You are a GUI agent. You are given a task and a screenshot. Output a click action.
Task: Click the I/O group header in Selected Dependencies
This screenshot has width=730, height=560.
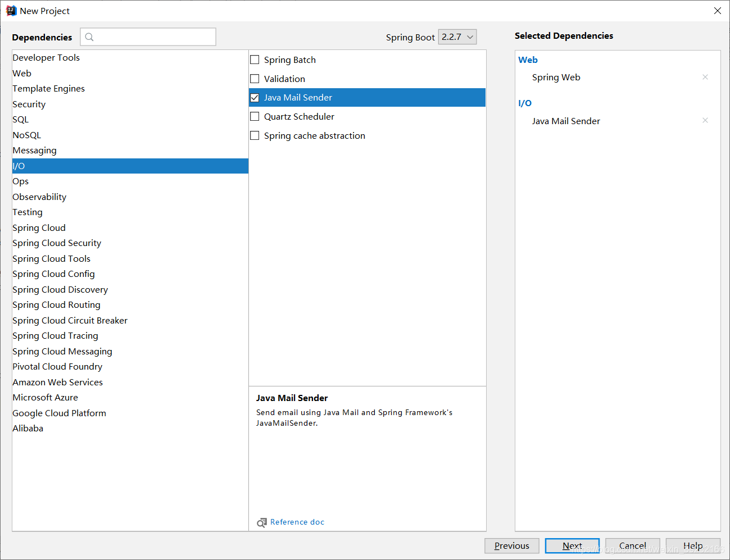pyautogui.click(x=525, y=103)
